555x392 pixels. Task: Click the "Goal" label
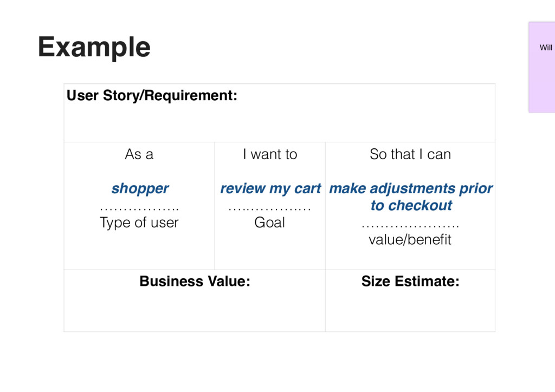pos(269,223)
